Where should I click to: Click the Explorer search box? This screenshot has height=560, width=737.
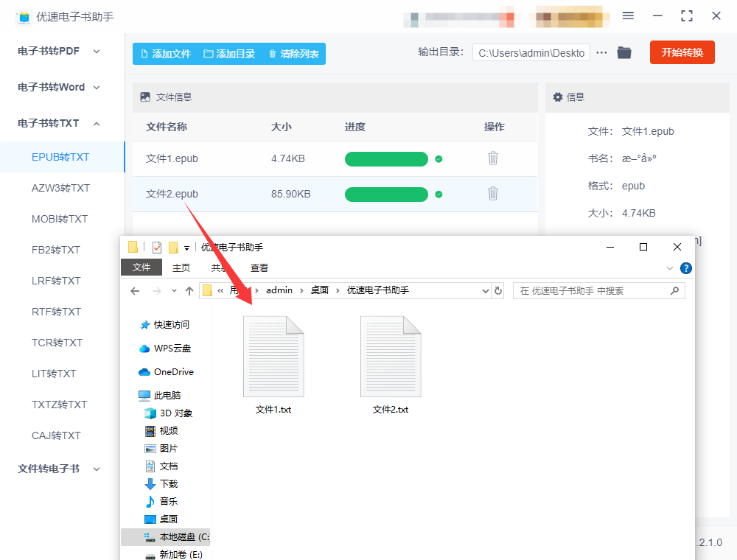[598, 291]
